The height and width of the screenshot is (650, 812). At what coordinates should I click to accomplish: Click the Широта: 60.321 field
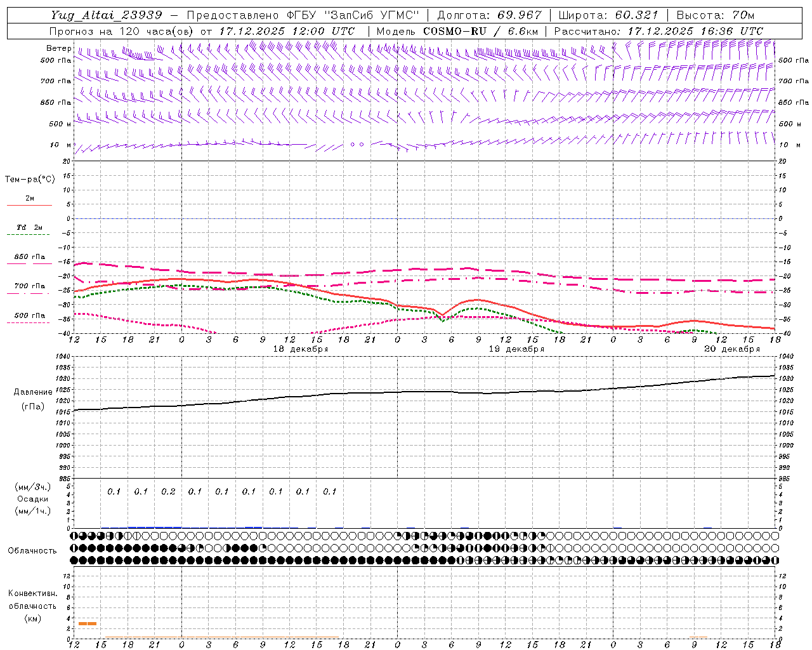click(x=608, y=15)
